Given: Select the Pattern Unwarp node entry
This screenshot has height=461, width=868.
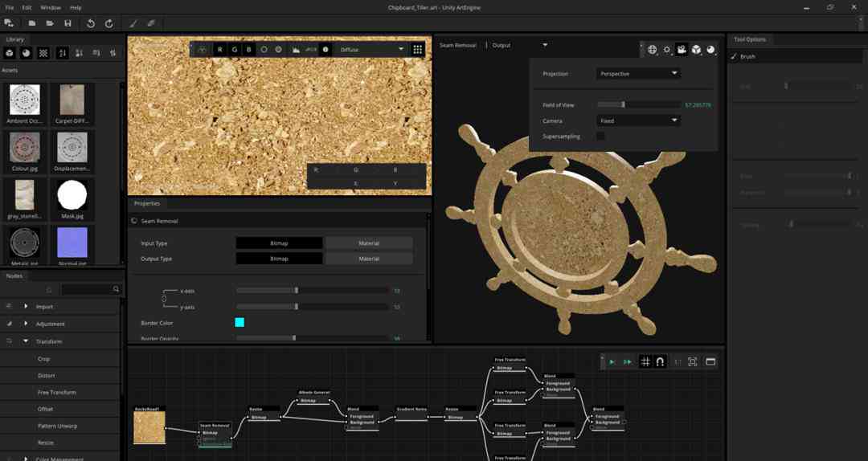Looking at the screenshot, I should click(x=59, y=426).
